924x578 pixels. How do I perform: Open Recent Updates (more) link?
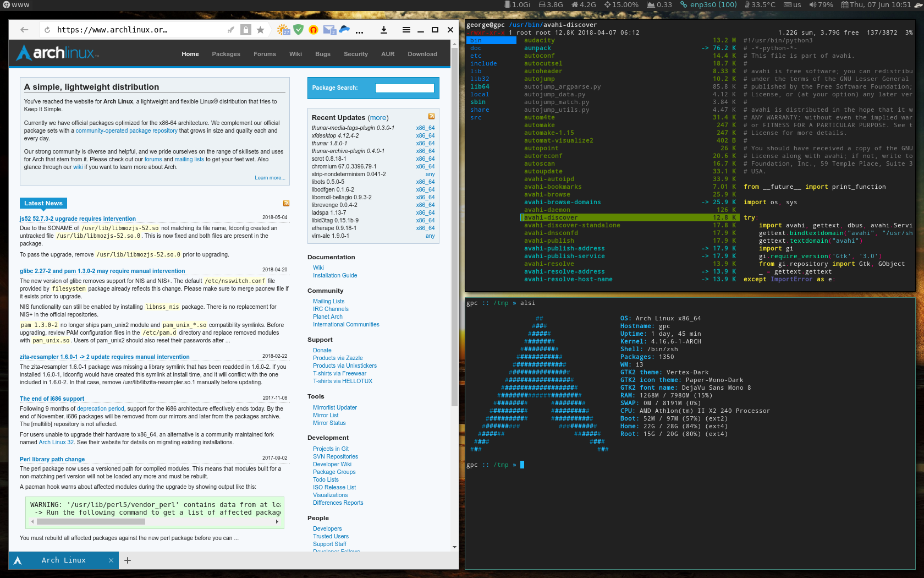(378, 118)
